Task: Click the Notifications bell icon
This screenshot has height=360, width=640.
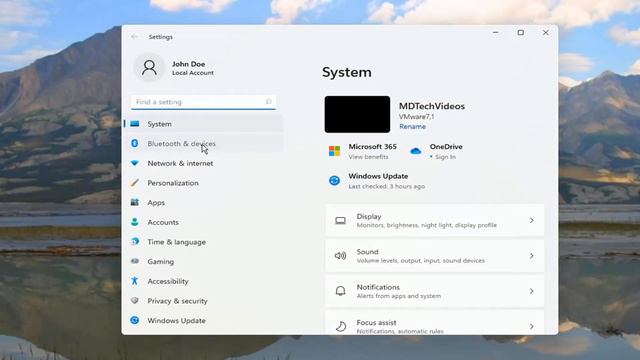Action: click(340, 291)
